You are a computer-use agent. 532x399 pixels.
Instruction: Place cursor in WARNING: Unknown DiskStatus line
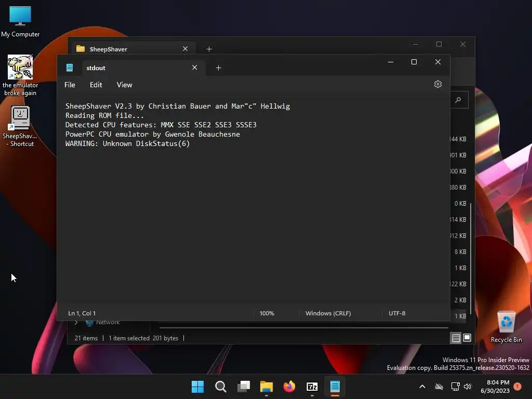click(128, 143)
